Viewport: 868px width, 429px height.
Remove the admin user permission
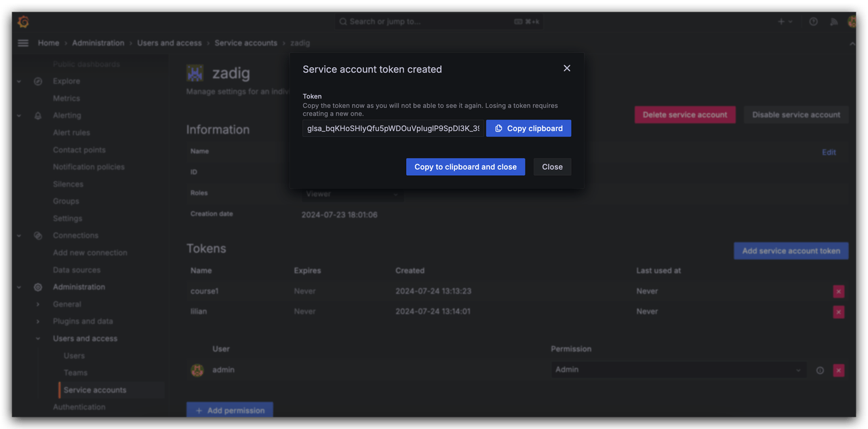coord(839,370)
